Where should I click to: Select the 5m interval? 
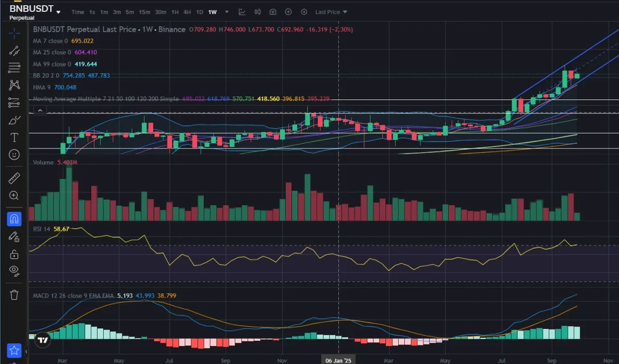pyautogui.click(x=130, y=12)
